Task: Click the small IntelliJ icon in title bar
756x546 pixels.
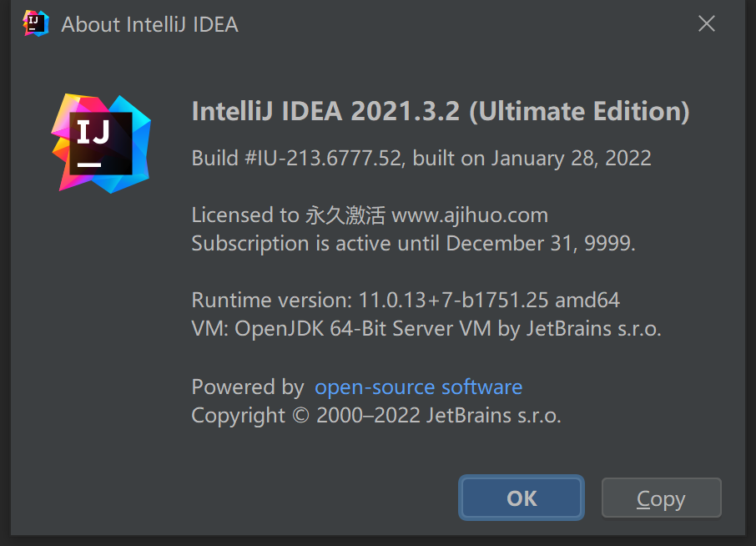Action: [x=36, y=23]
